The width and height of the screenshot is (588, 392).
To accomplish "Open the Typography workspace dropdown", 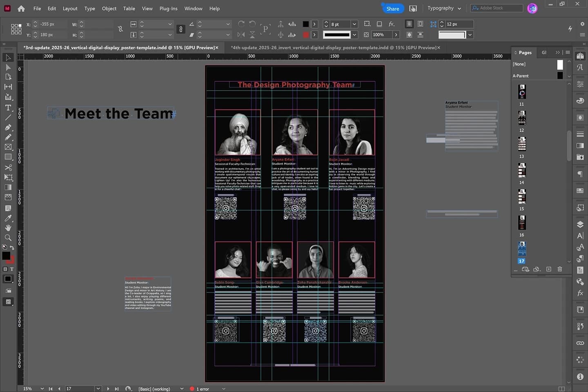I will point(444,8).
